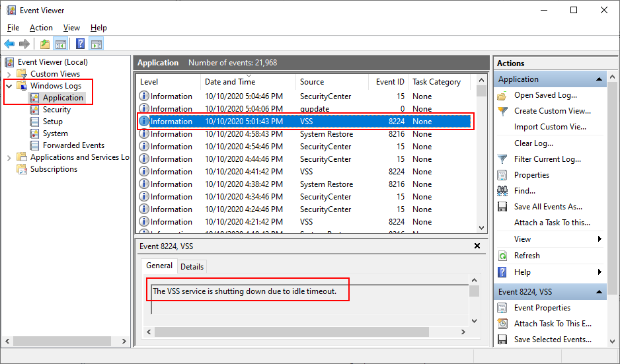Click the Open Saved Log folder icon

[x=502, y=95]
